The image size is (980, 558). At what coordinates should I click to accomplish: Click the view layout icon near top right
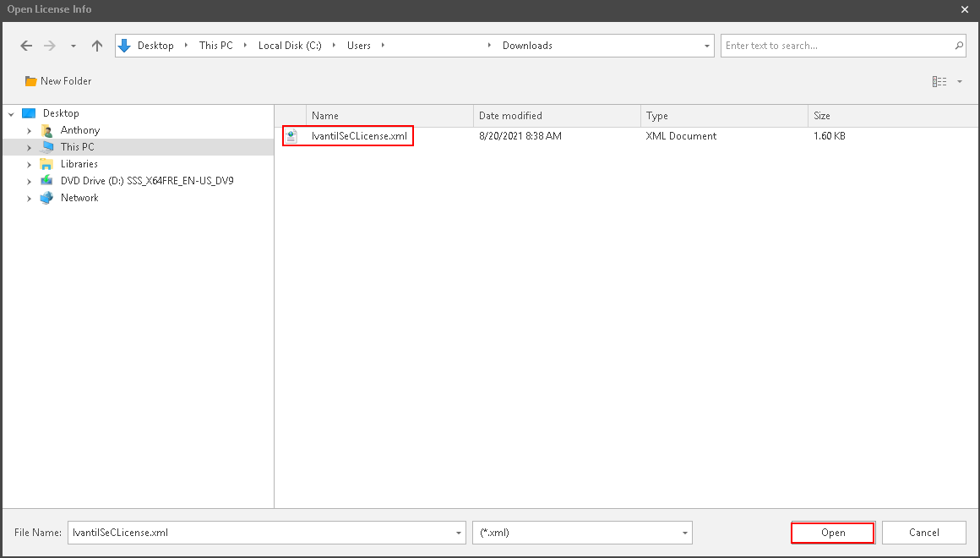click(939, 80)
